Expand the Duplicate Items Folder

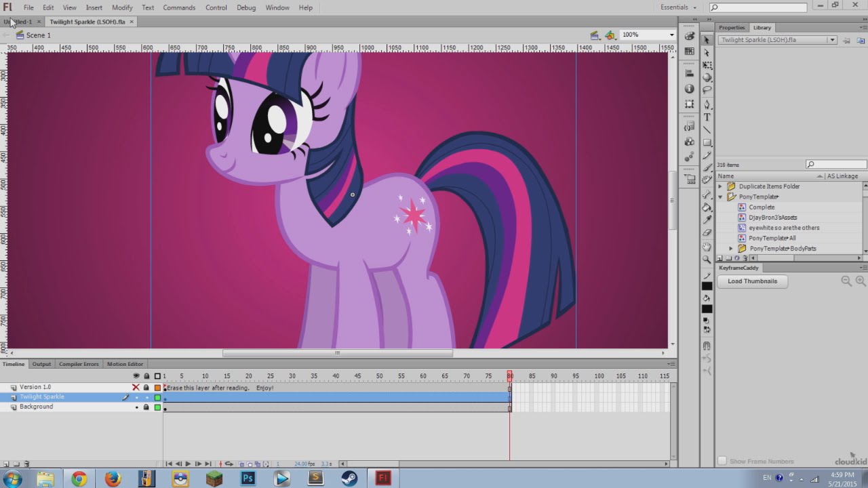click(x=721, y=186)
